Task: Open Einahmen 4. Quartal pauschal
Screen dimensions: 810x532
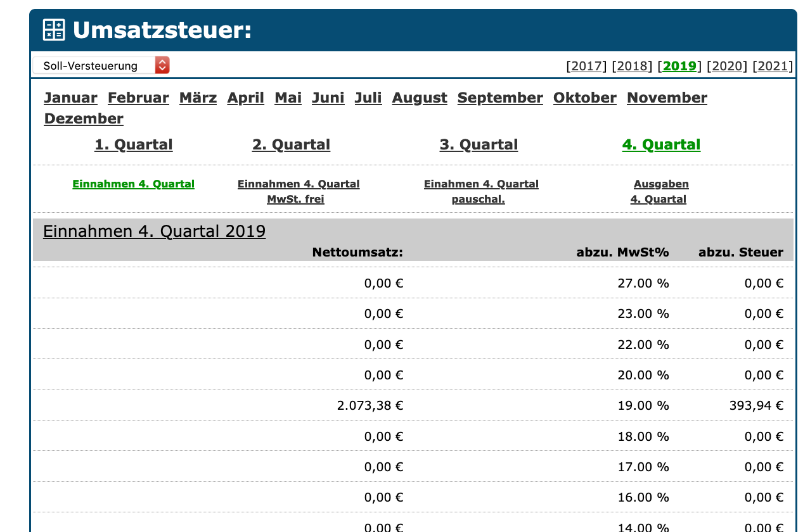Action: pos(481,191)
